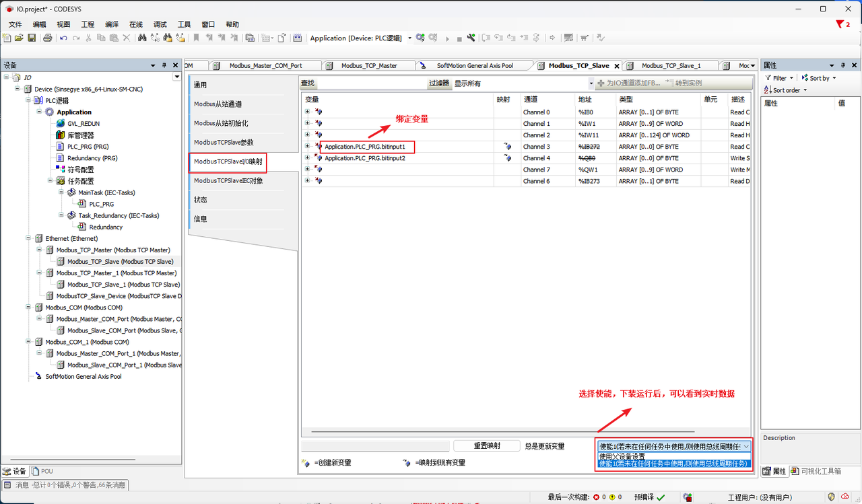The height and width of the screenshot is (504, 862).
Task: Open the Modbus从站通道 side tab
Action: 218,104
